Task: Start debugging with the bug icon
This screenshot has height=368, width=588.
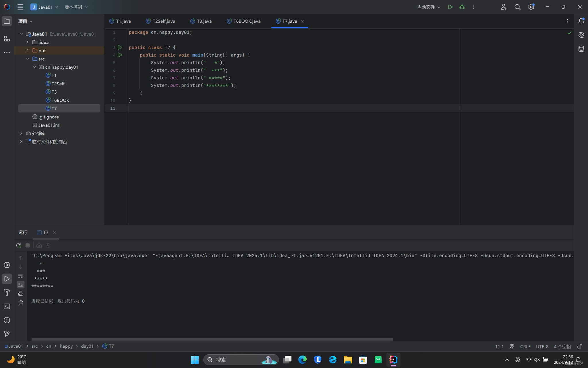Action: [x=462, y=7]
